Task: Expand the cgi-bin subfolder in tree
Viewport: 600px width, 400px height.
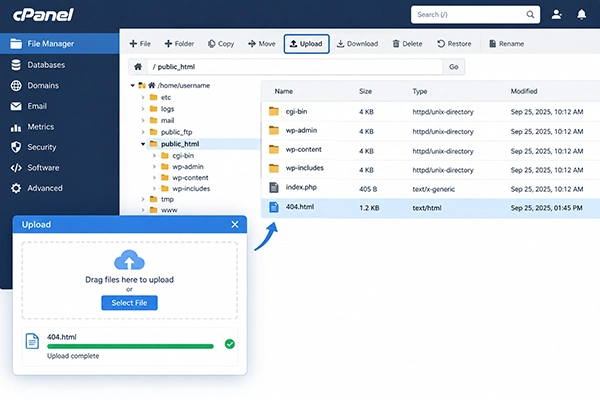Action: coord(154,155)
